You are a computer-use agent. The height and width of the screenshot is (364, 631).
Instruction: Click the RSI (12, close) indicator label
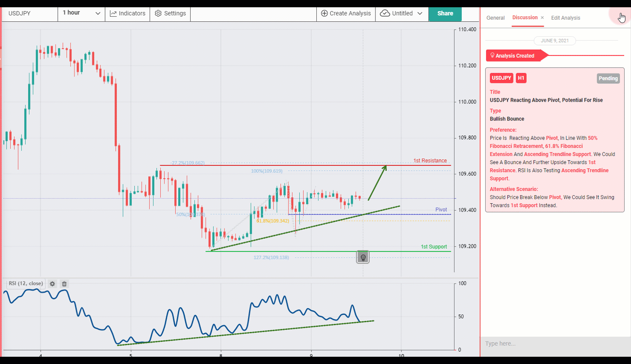click(x=26, y=284)
